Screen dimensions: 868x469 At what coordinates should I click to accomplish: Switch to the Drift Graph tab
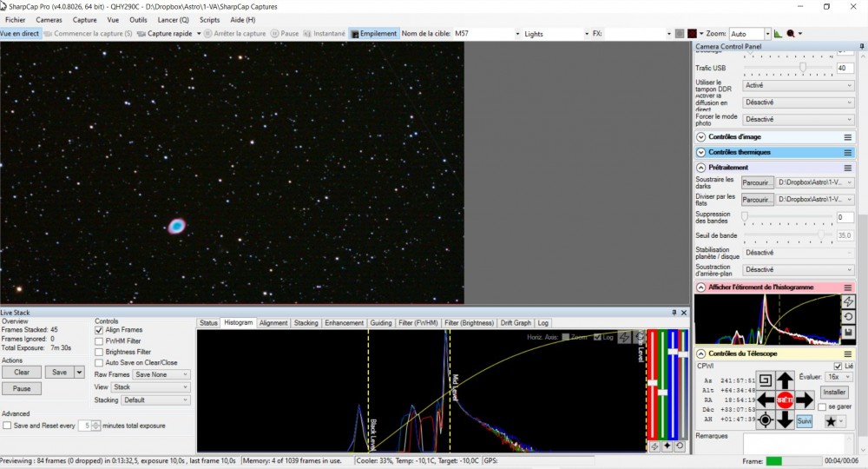pos(516,323)
